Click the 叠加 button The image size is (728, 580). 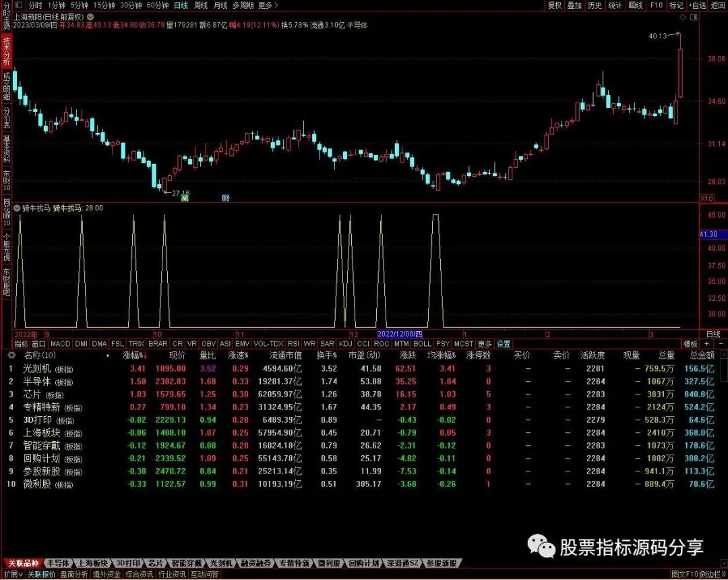[574, 5]
